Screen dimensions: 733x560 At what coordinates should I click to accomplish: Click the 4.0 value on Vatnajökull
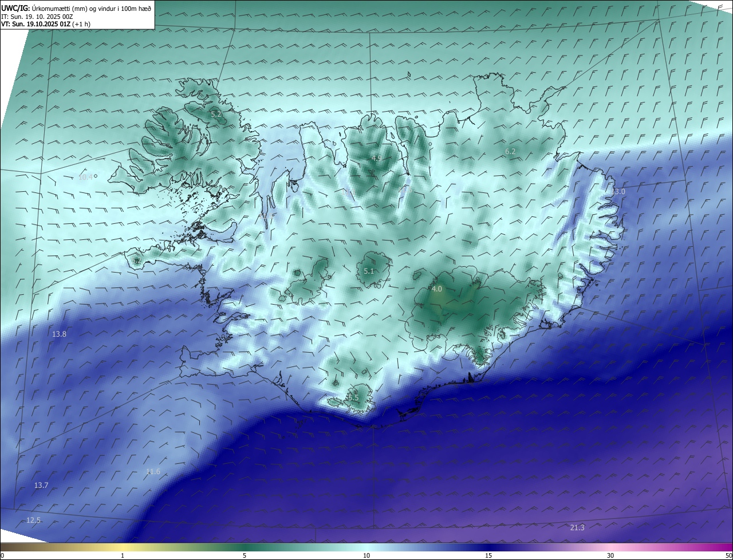click(437, 289)
